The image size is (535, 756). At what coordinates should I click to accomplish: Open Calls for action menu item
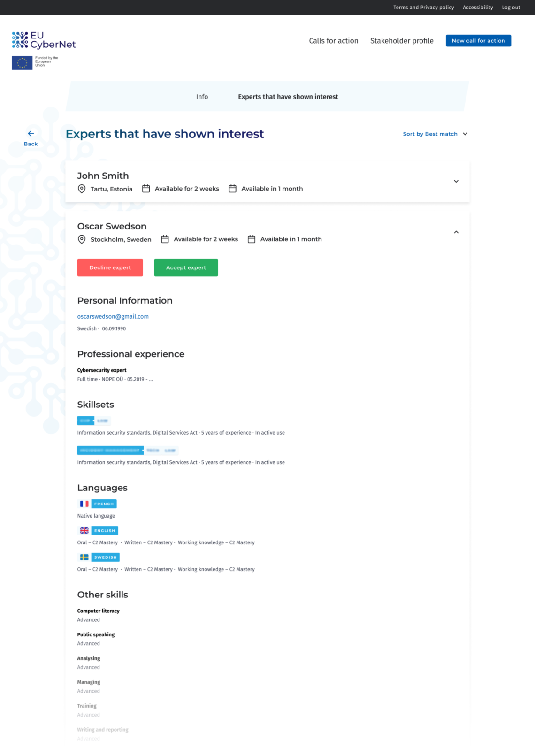[333, 41]
